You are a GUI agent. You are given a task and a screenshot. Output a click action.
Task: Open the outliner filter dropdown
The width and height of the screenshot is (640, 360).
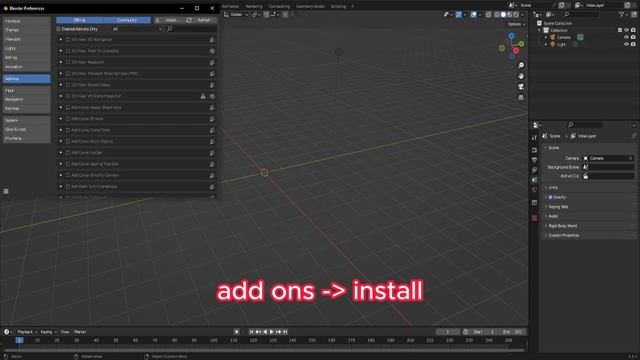pos(623,14)
